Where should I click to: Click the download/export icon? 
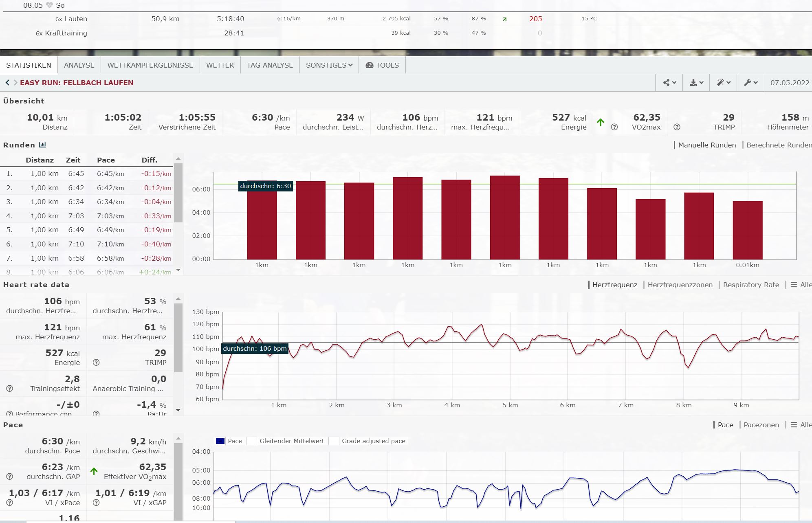tap(696, 83)
